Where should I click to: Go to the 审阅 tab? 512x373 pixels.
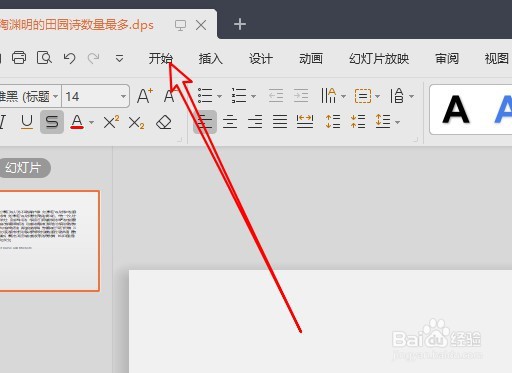[x=447, y=59]
